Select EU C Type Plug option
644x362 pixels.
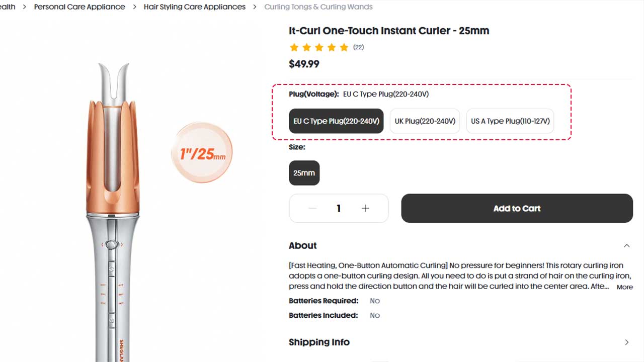(x=336, y=121)
